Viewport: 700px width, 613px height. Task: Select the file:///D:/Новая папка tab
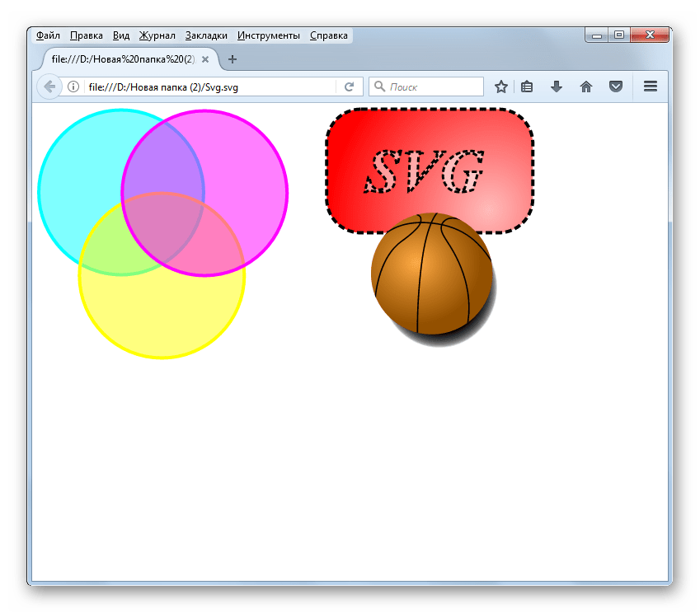[124, 59]
